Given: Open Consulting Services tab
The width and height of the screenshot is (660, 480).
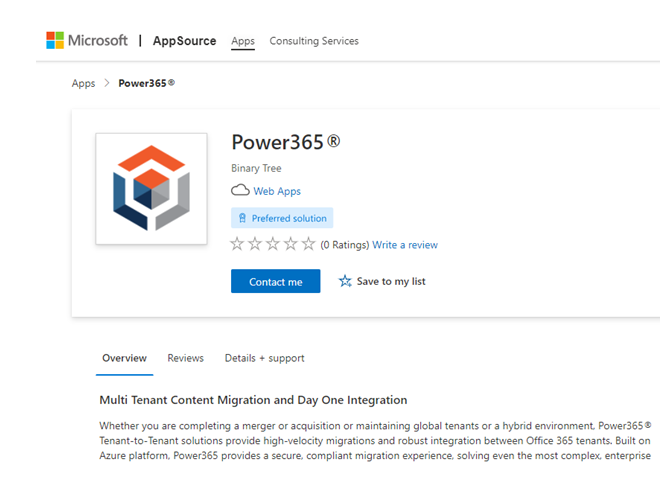Looking at the screenshot, I should (x=314, y=41).
